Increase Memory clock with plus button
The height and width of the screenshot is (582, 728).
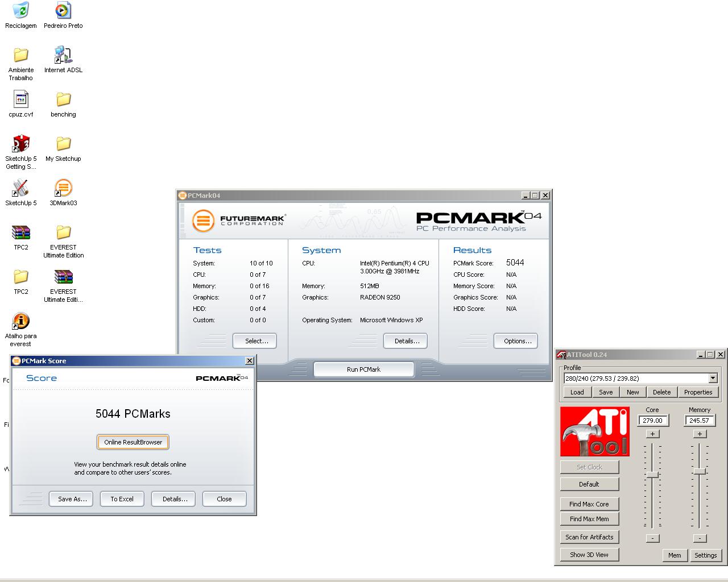pyautogui.click(x=700, y=434)
